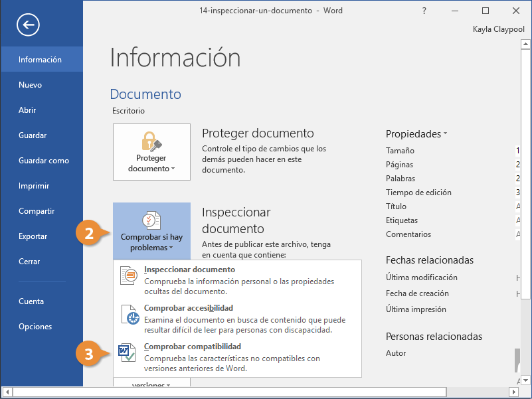Open Opciones in the sidebar
Image resolution: width=532 pixels, height=399 pixels.
tap(35, 327)
